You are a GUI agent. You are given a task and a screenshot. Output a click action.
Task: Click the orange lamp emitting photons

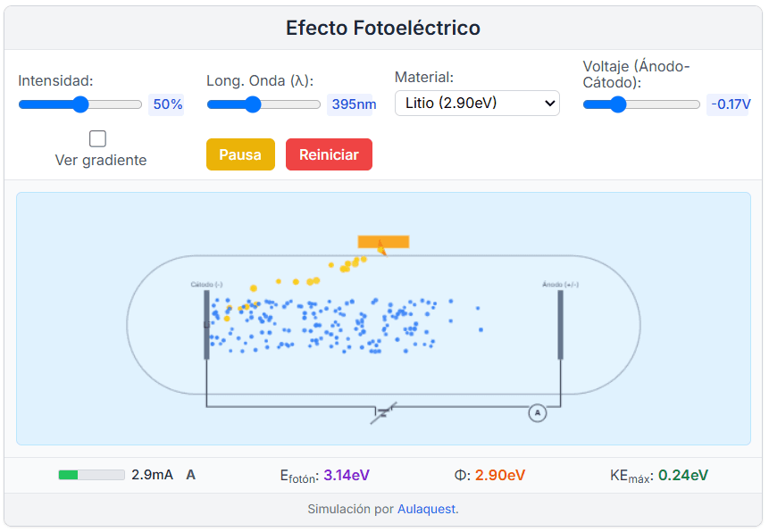(382, 240)
